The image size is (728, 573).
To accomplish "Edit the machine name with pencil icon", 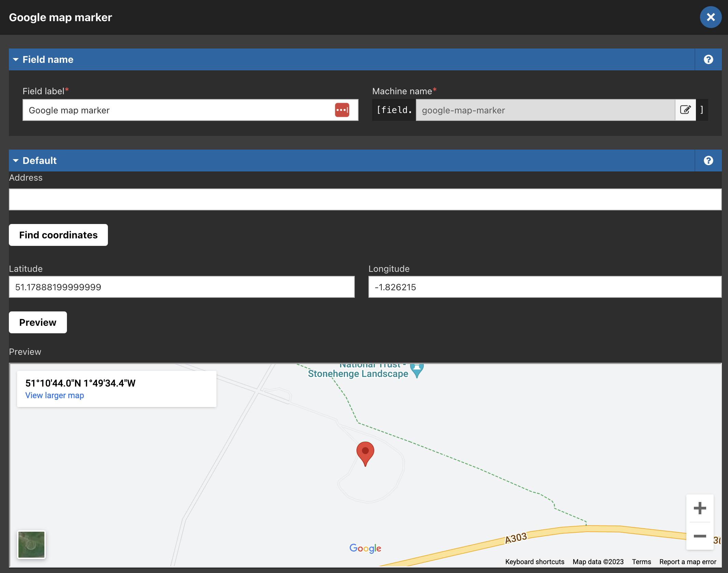I will click(685, 110).
